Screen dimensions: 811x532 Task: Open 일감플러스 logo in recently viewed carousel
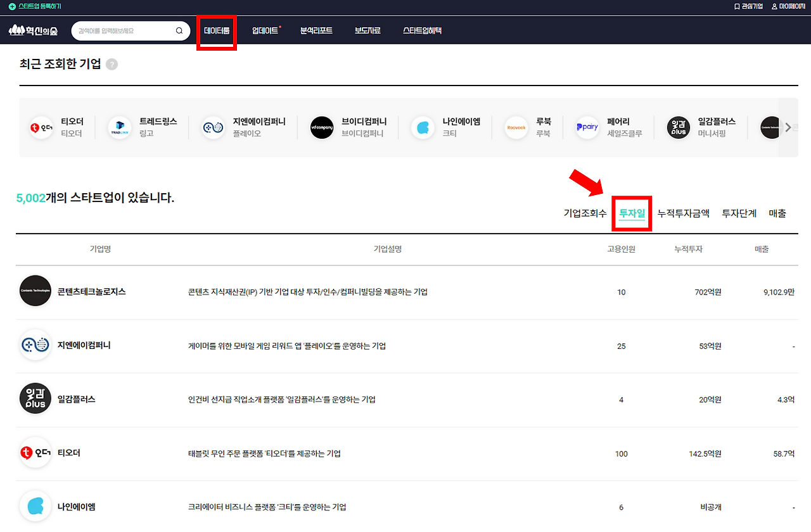(678, 127)
